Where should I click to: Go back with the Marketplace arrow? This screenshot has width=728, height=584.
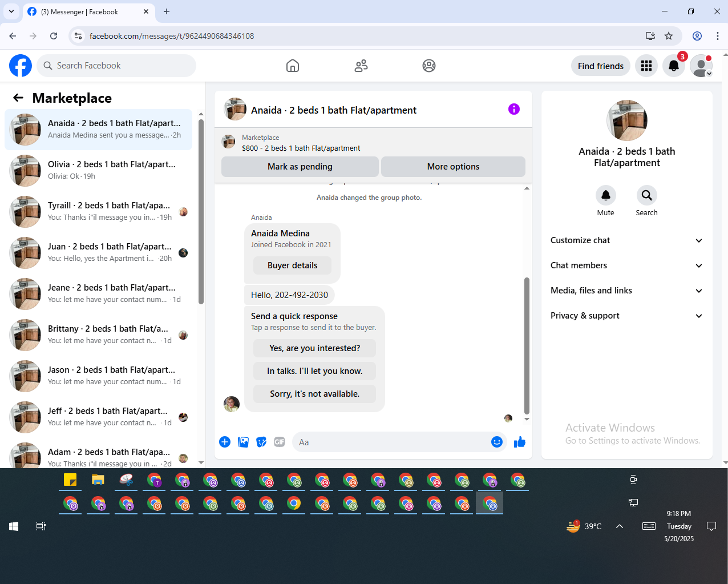coord(18,98)
